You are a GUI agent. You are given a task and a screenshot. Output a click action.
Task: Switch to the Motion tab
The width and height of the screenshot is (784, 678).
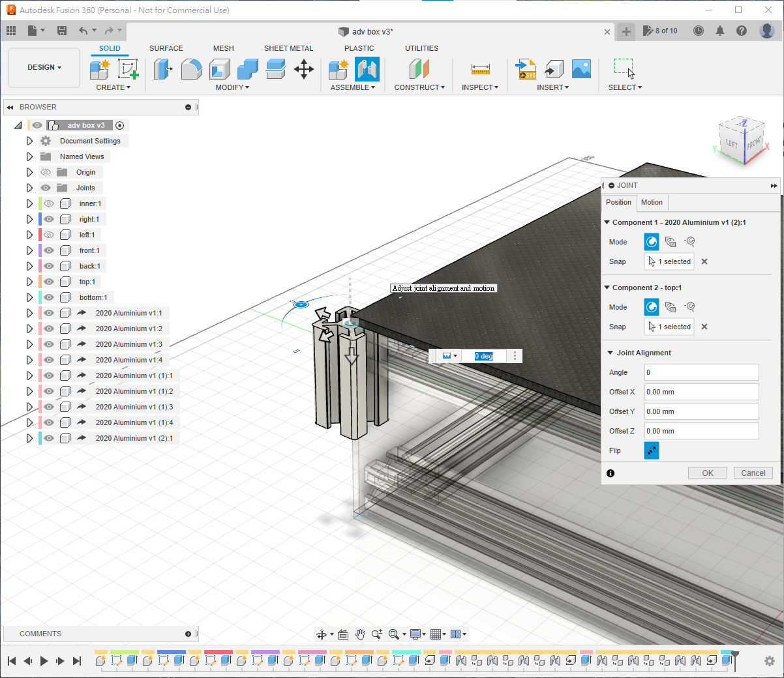[651, 202]
